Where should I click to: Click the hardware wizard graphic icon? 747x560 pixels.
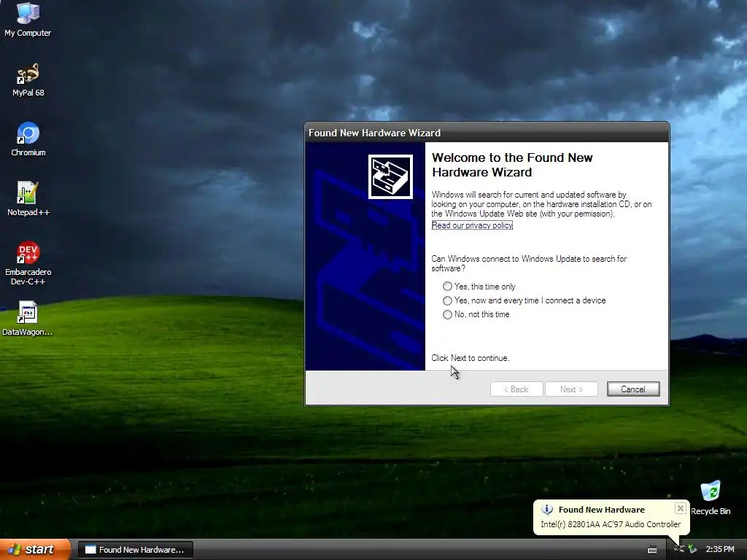pos(390,176)
